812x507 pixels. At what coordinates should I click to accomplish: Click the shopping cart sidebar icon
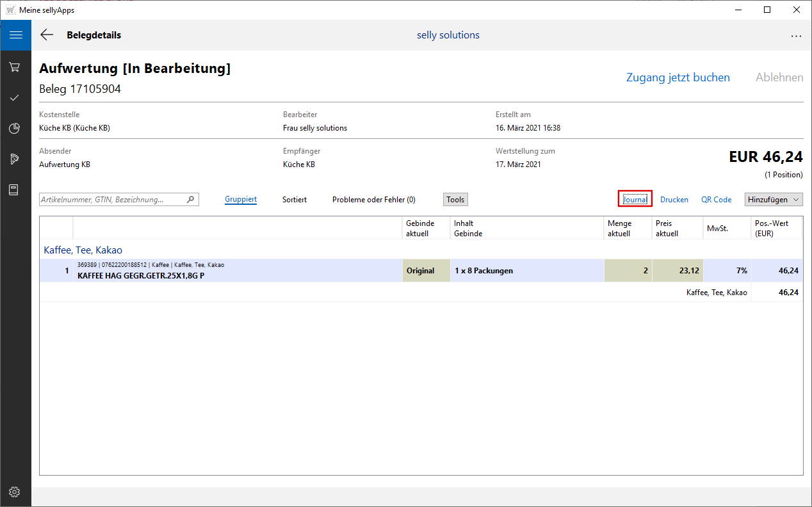point(15,67)
